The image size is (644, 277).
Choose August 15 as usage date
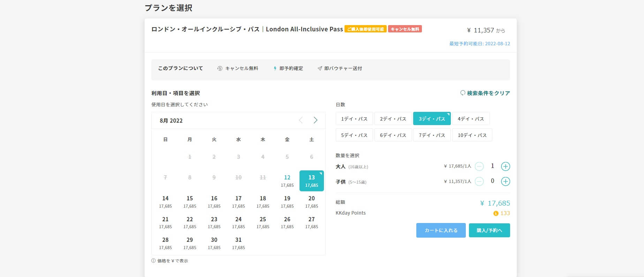tap(190, 202)
